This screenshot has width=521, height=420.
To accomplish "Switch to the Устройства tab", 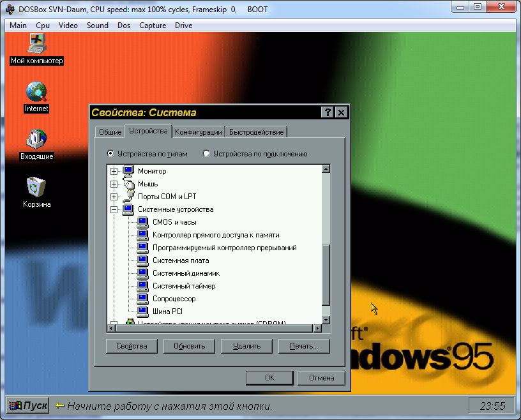I will coord(148,131).
